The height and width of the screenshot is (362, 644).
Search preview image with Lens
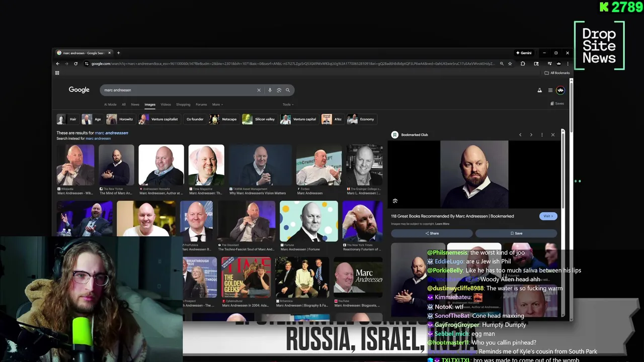pos(395,201)
